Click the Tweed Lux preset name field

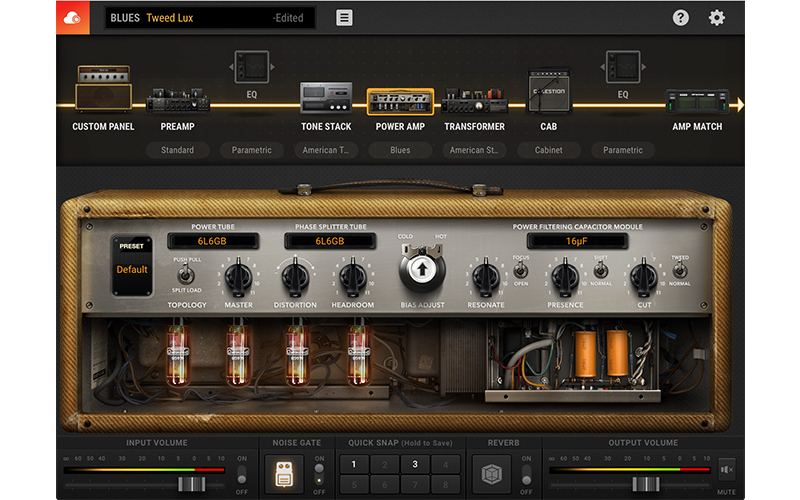(x=210, y=18)
